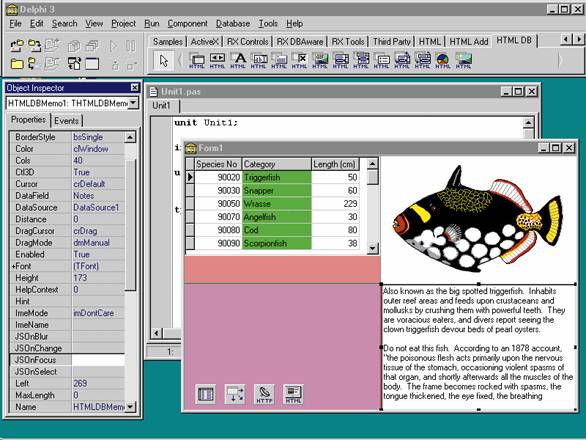Select the HTTP component icon on Form1
This screenshot has height=440, width=586.
264,394
